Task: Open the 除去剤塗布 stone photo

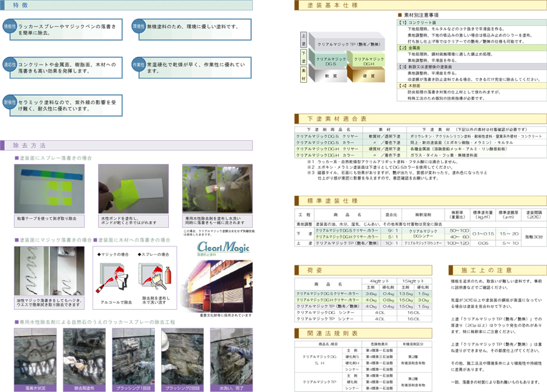Action: [84, 357]
